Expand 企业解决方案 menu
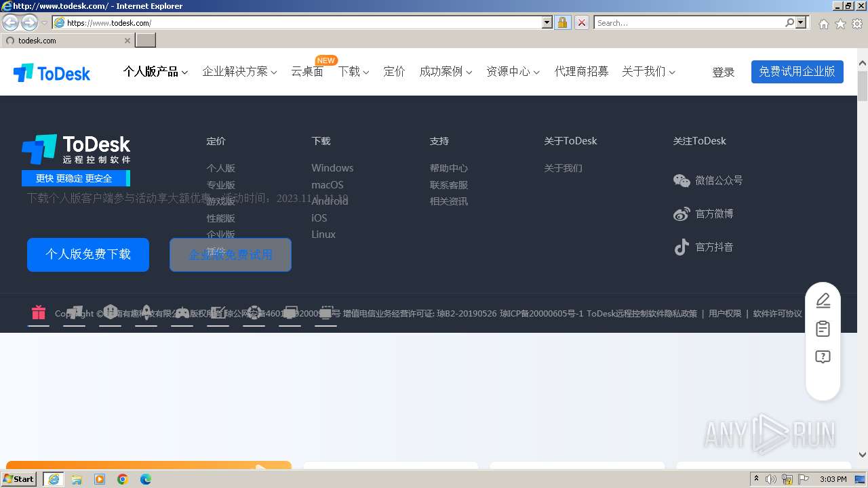The width and height of the screenshot is (868, 488). coord(239,71)
